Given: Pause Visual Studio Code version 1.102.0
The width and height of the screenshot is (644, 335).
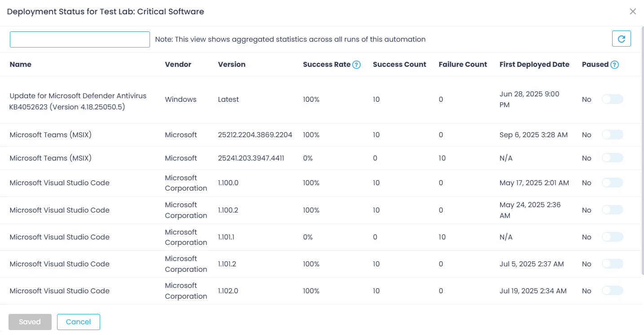Looking at the screenshot, I should pos(612,291).
